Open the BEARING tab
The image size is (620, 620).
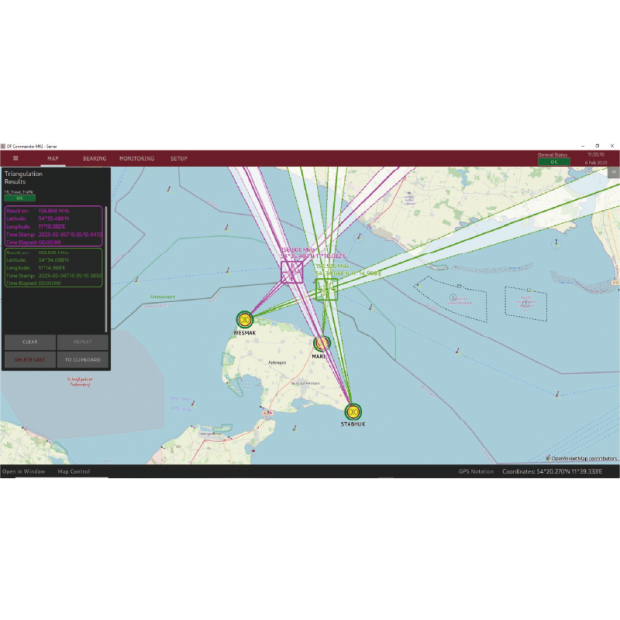(x=95, y=158)
